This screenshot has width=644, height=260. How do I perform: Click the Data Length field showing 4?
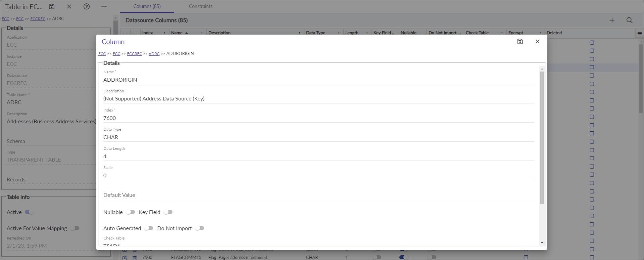tap(319, 157)
